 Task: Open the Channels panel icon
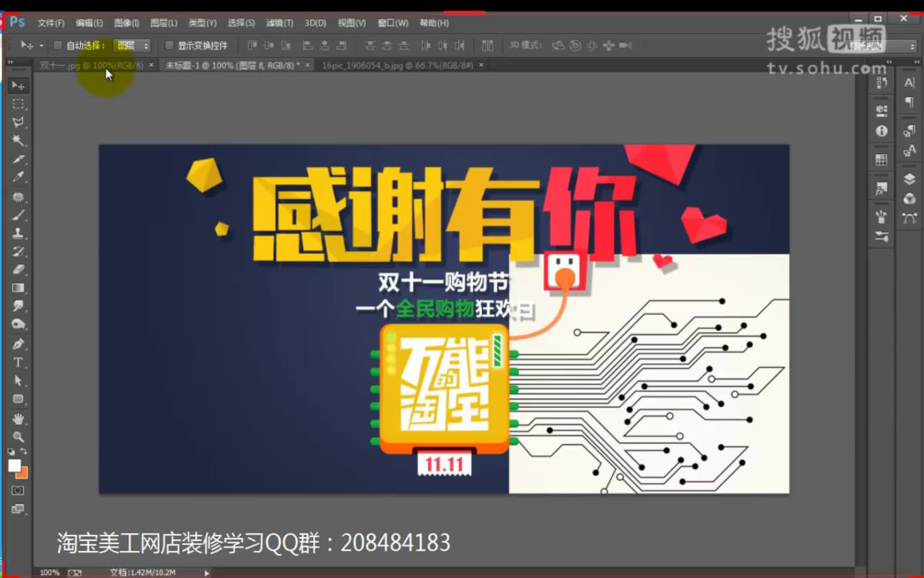point(910,199)
